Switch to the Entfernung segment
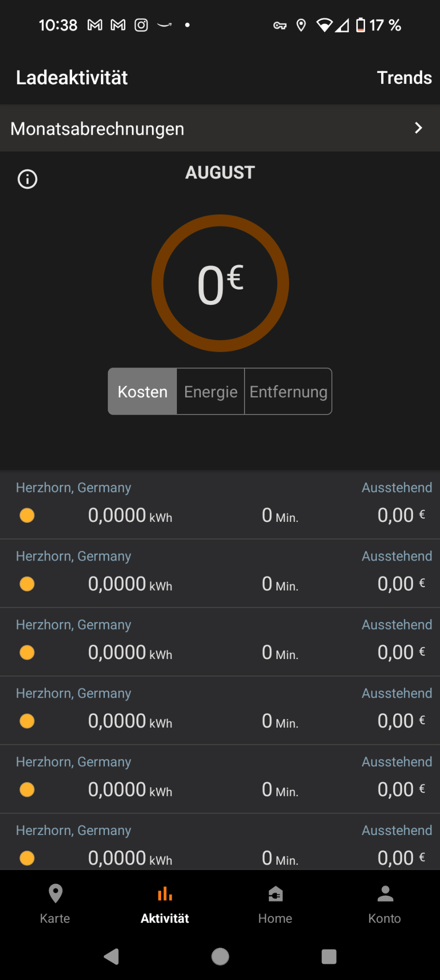Screen dimensions: 440x980 (288, 392)
